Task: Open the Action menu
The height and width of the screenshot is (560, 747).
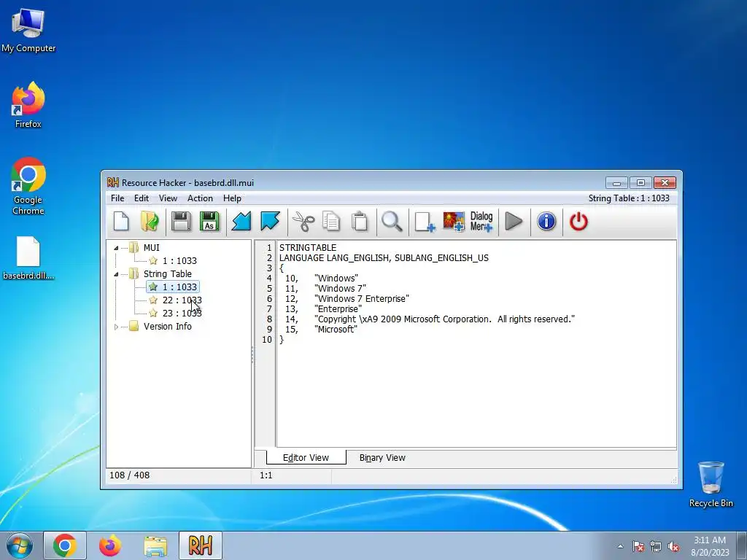Action: click(x=200, y=198)
